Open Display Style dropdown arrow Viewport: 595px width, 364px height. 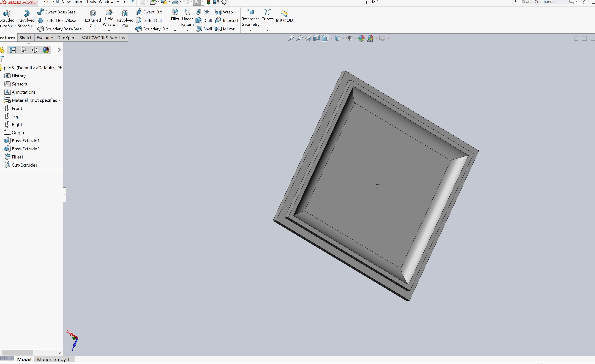[343, 38]
